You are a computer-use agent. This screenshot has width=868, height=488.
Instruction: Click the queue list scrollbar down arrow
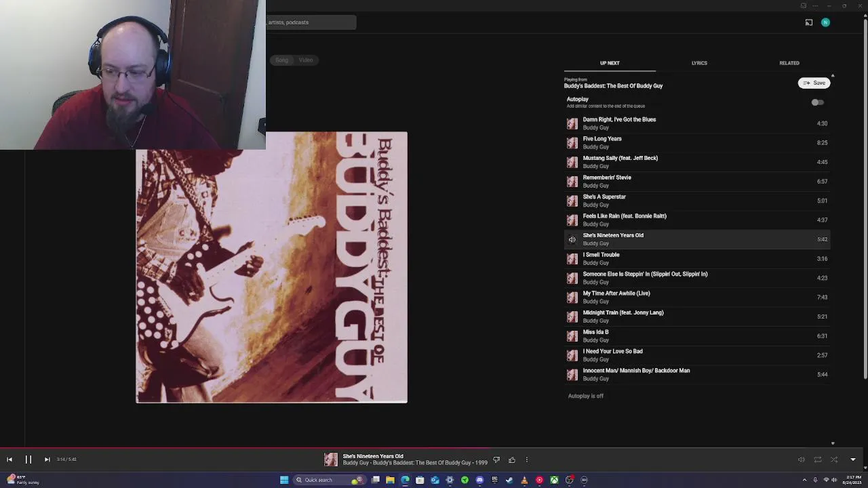pos(833,443)
